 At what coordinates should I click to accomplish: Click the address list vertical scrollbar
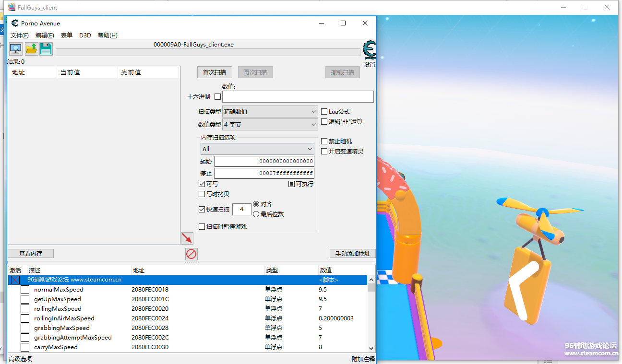pyautogui.click(x=371, y=317)
